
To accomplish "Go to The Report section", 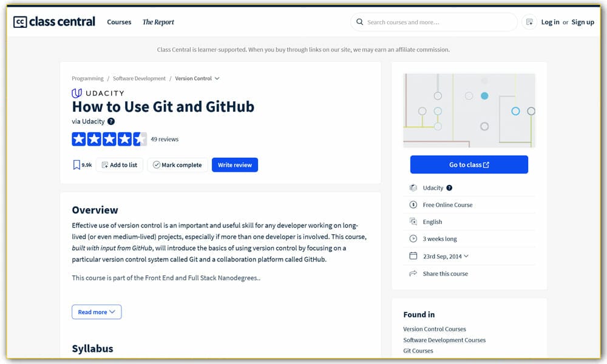I will click(x=158, y=22).
